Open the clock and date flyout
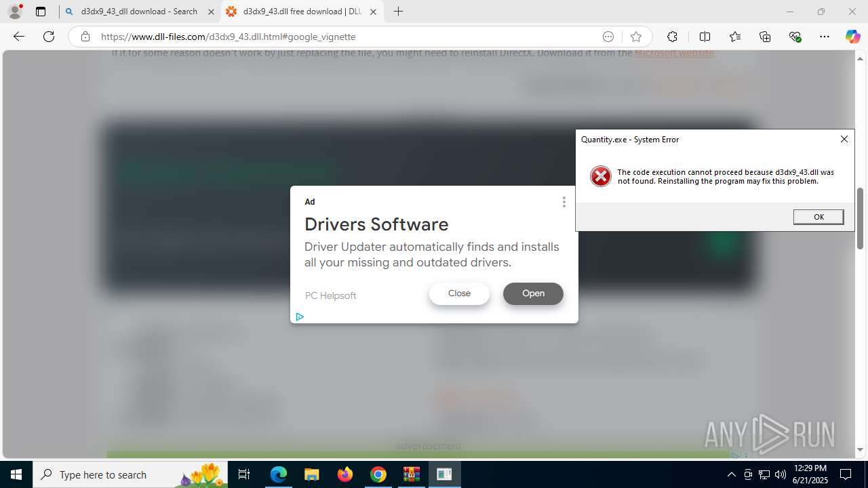Screen dimensions: 868x488 point(810,474)
